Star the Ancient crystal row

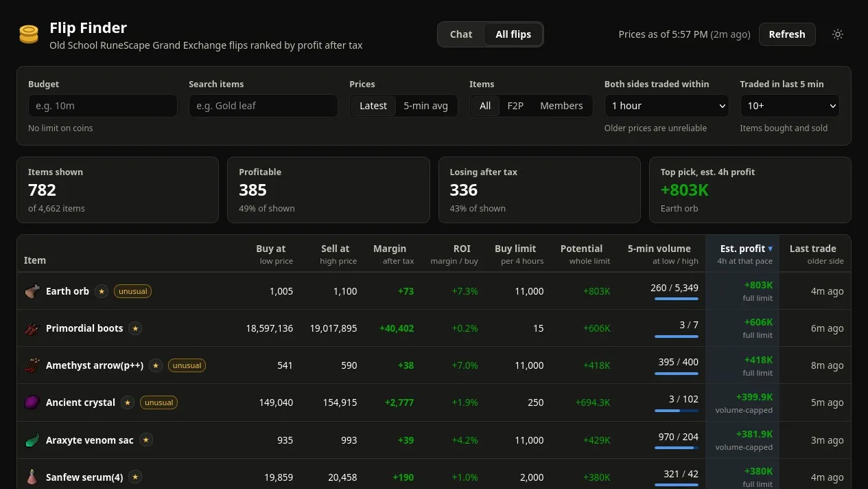click(x=128, y=402)
